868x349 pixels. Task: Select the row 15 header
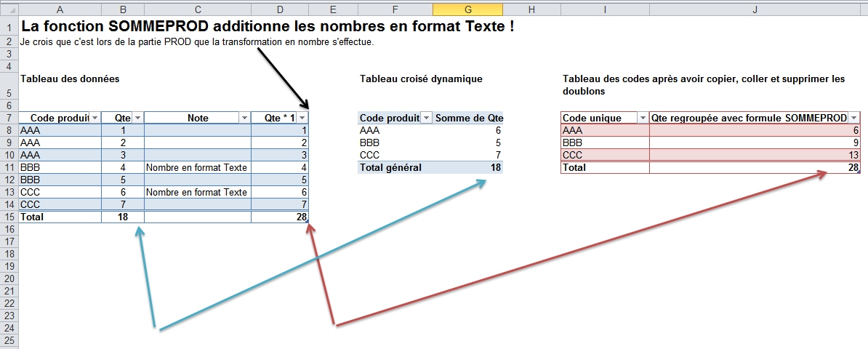(9, 217)
